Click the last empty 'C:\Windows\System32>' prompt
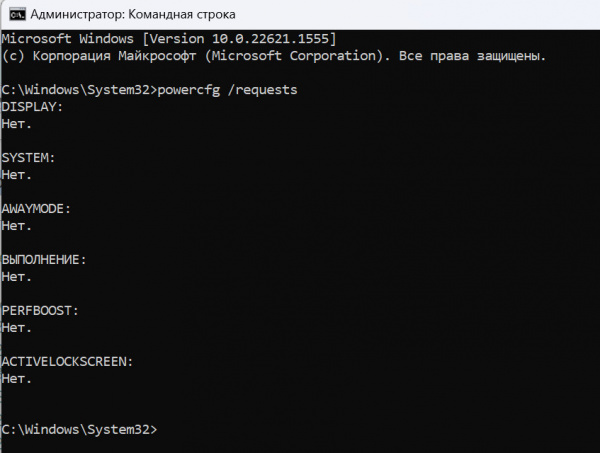 79,429
